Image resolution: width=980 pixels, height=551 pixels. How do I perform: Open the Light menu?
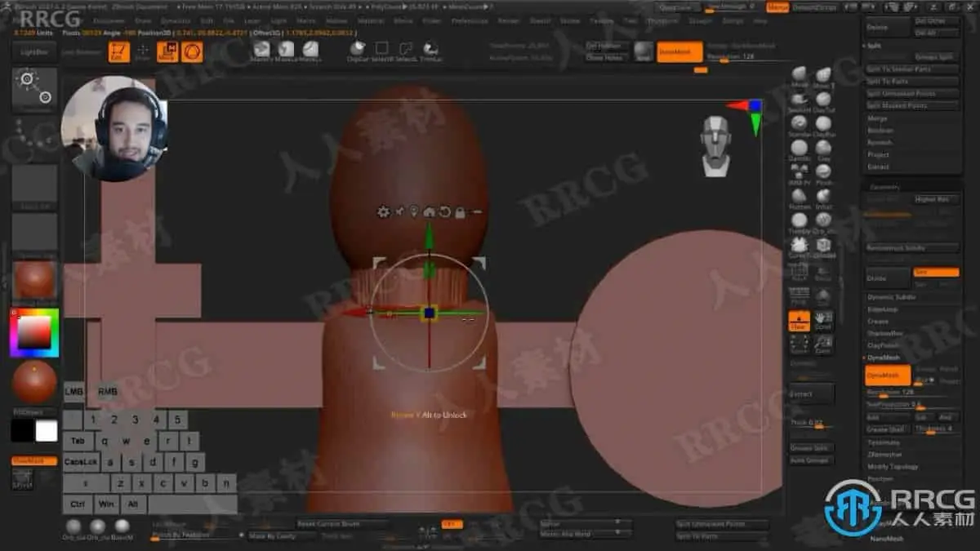(x=278, y=20)
